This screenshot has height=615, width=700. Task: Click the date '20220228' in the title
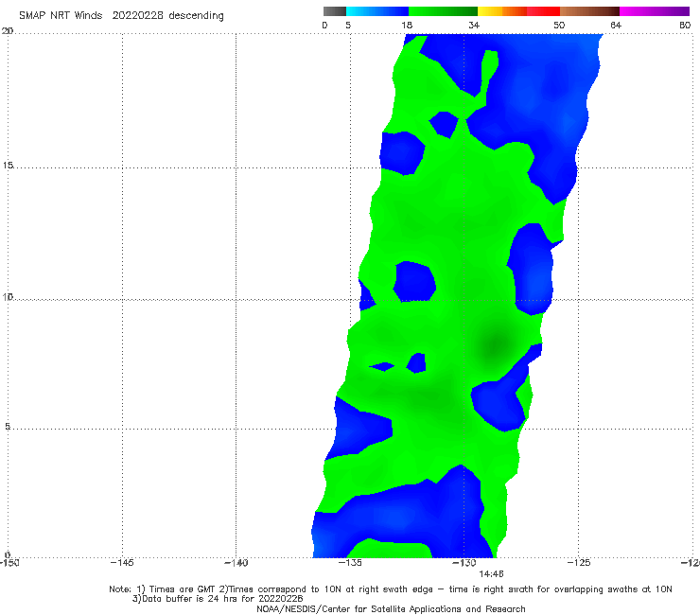coord(137,15)
